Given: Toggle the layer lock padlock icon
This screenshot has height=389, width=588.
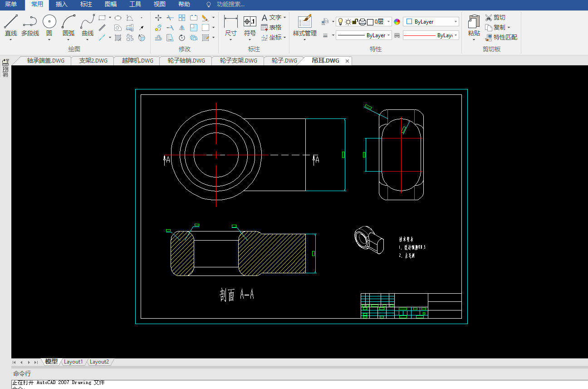Looking at the screenshot, I should click(355, 22).
